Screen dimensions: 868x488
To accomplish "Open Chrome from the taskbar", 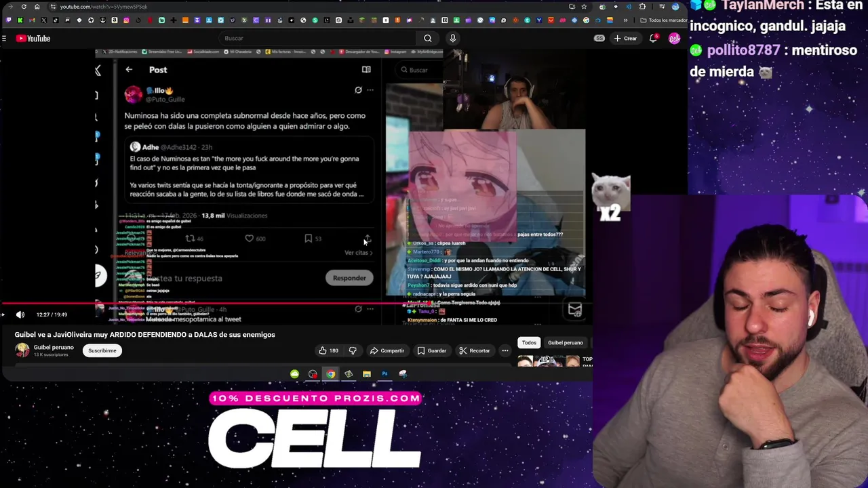I will [330, 374].
